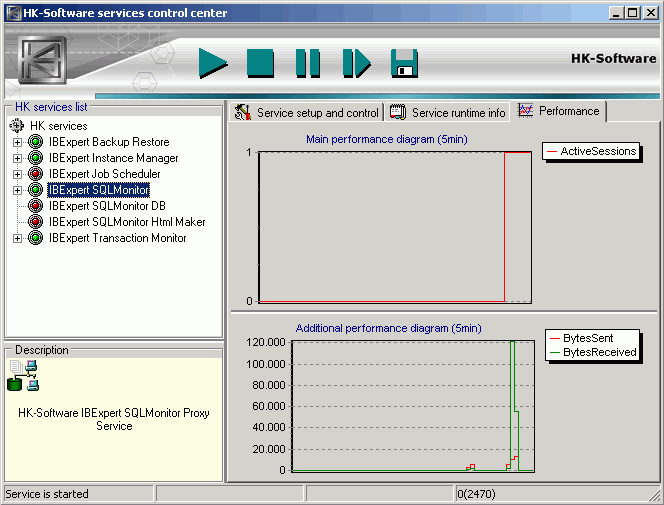664x505 pixels.
Task: Select IBExpert SQLMonitor Html Maker entry
Action: point(127,222)
